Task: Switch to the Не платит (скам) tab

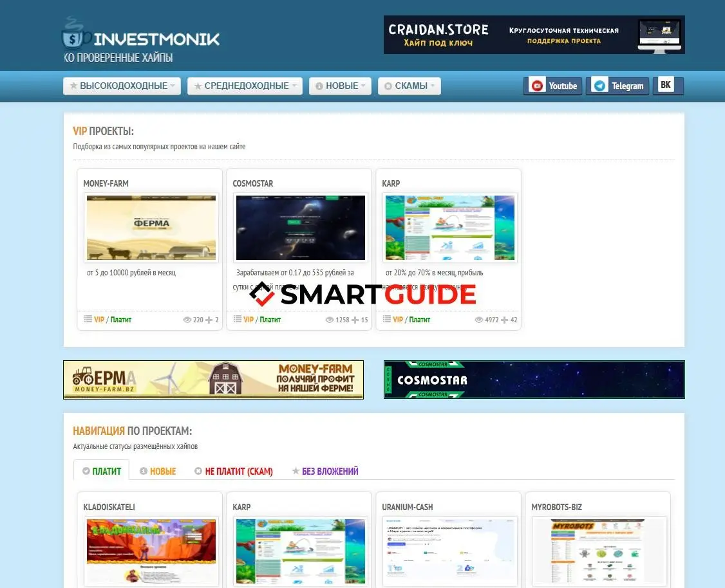Action: (234, 472)
